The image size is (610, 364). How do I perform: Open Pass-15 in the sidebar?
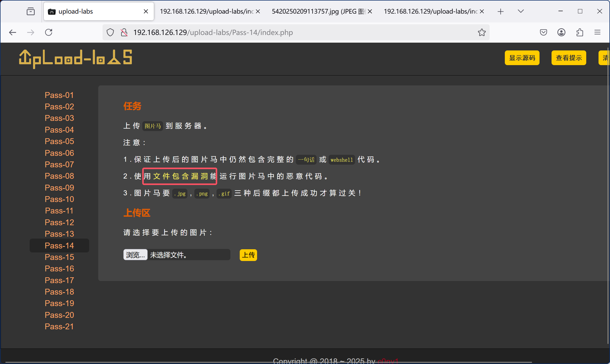59,257
